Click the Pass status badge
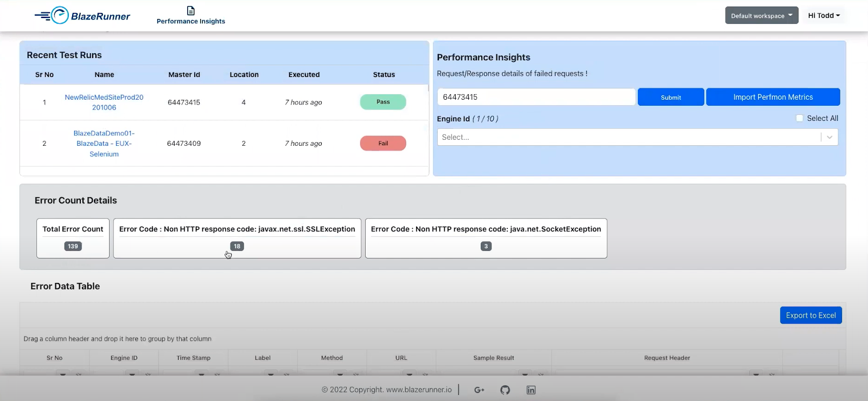The width and height of the screenshot is (868, 401). point(383,102)
